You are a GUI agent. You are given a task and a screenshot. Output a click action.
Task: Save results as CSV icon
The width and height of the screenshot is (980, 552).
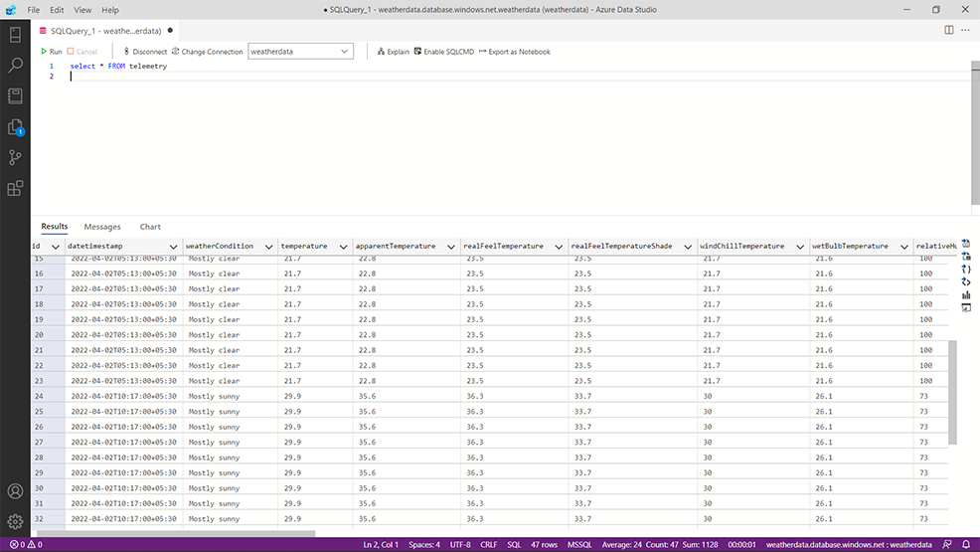coord(966,244)
